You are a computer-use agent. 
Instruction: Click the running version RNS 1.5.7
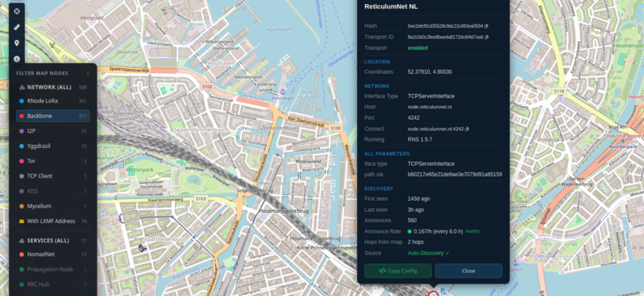click(420, 139)
